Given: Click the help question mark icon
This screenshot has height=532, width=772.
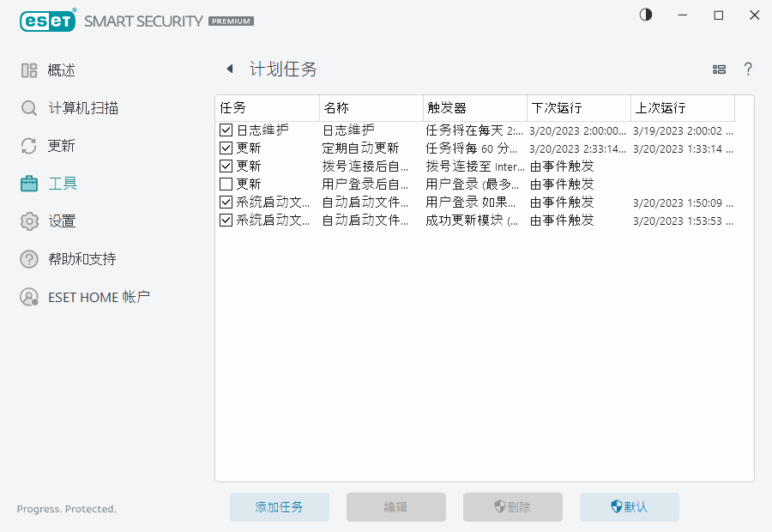Looking at the screenshot, I should tap(748, 70).
